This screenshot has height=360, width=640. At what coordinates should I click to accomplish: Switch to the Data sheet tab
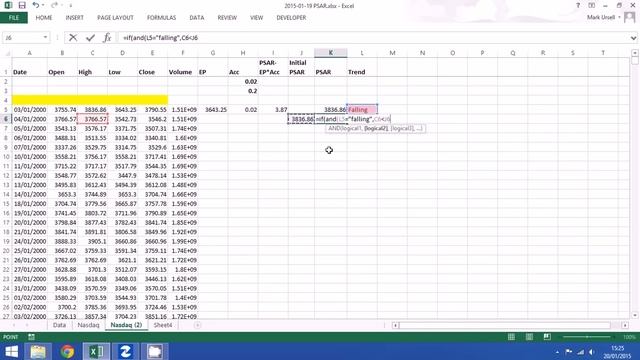click(x=59, y=325)
